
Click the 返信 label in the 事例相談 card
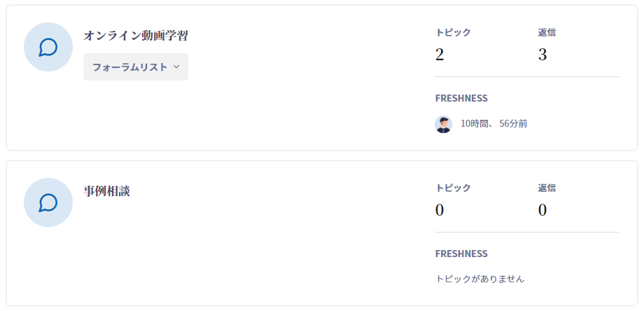(x=547, y=188)
